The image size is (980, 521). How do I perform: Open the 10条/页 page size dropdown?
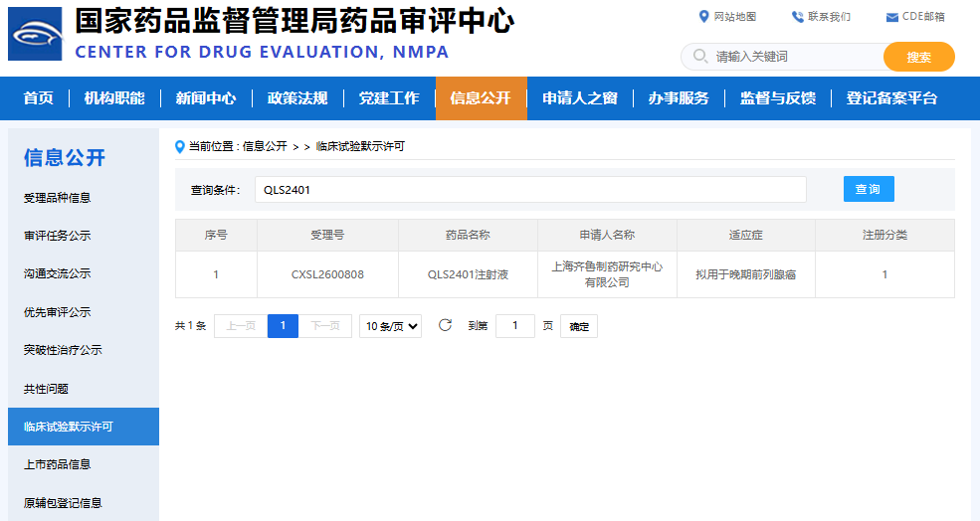click(x=390, y=326)
